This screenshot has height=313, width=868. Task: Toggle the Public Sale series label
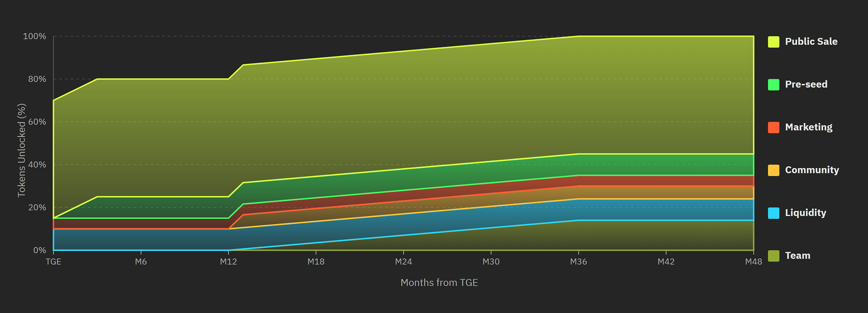click(811, 42)
